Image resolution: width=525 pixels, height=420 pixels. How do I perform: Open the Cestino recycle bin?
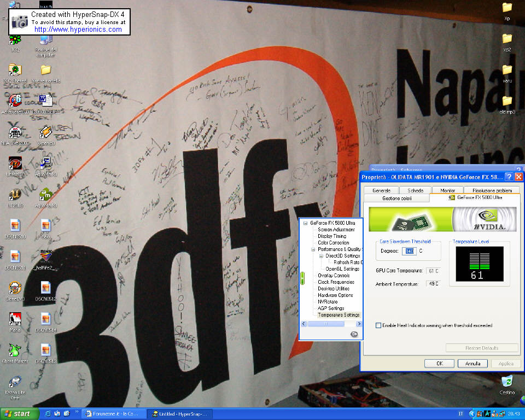(x=507, y=385)
